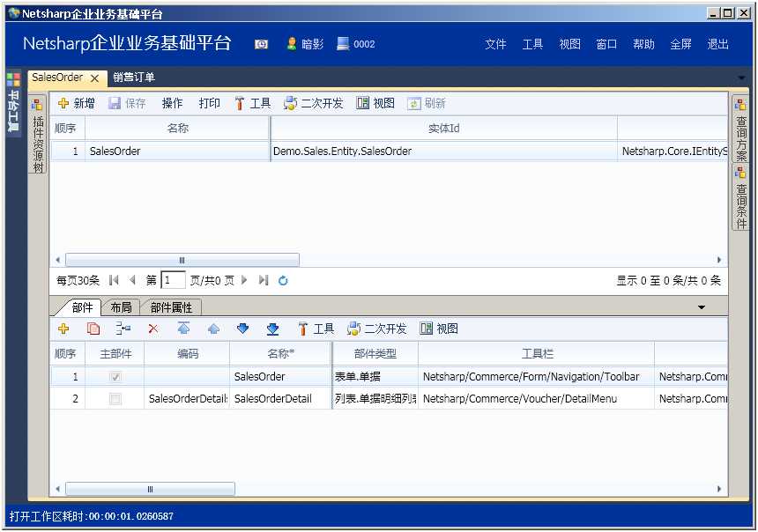Click 退出 to exit the platform
This screenshot has width=758, height=532.
coord(717,42)
